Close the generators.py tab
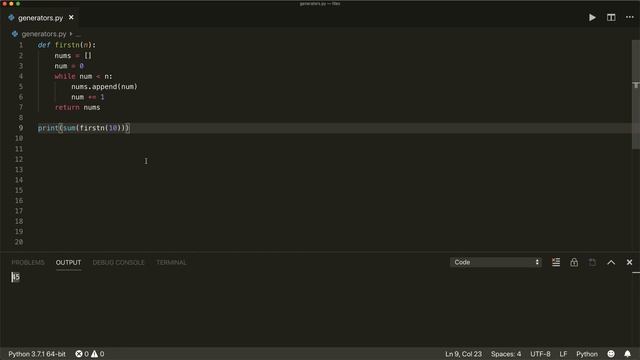This screenshot has width=640, height=360. (71, 18)
